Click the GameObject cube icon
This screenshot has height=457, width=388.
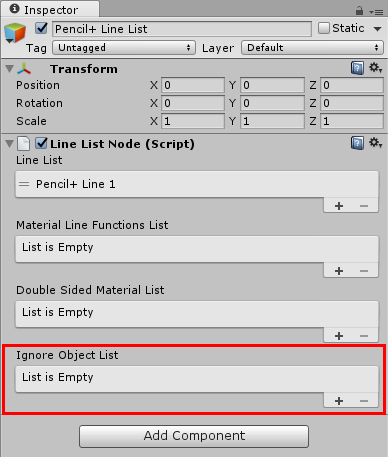point(15,33)
